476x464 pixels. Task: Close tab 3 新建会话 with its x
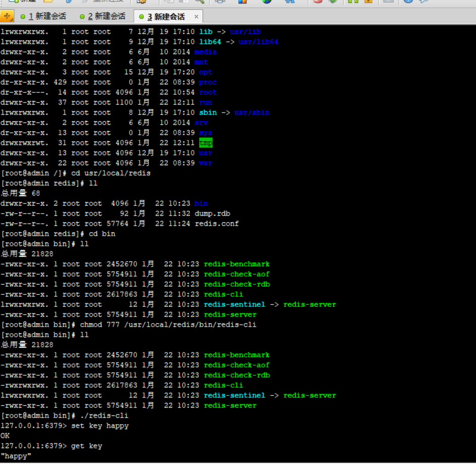tap(196, 17)
